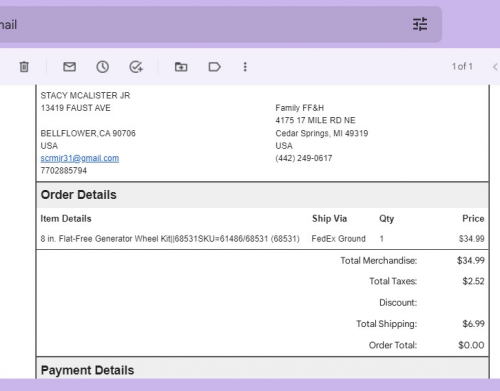Click address line 13419 FAUST AVE
Screen dimensions: 500x391
tap(76, 108)
